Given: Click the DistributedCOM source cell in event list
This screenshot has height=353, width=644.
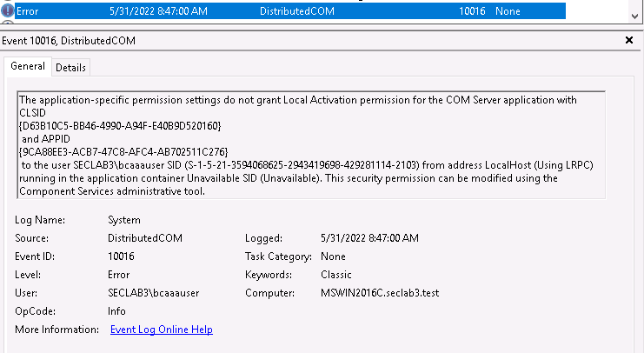Looking at the screenshot, I should tap(297, 11).
